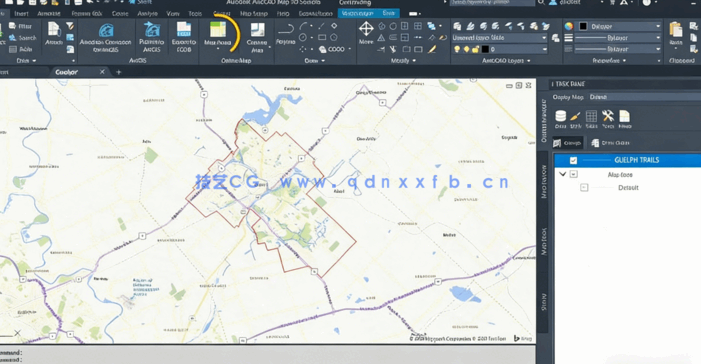This screenshot has height=364, width=701.
Task: Click the lineweight icon in Properties panel
Action: tap(569, 38)
